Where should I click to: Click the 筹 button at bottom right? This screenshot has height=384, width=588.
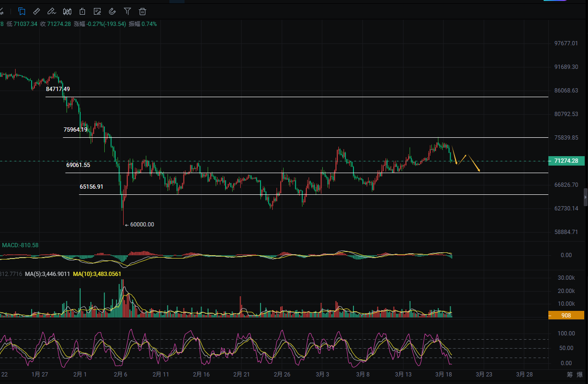point(570,375)
